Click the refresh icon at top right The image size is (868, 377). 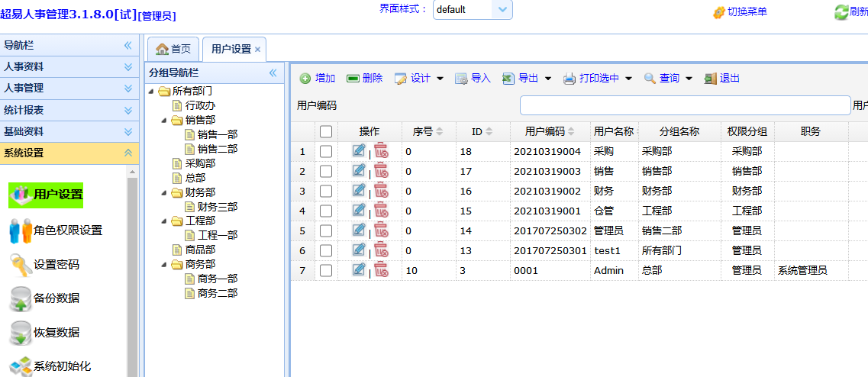click(x=841, y=12)
